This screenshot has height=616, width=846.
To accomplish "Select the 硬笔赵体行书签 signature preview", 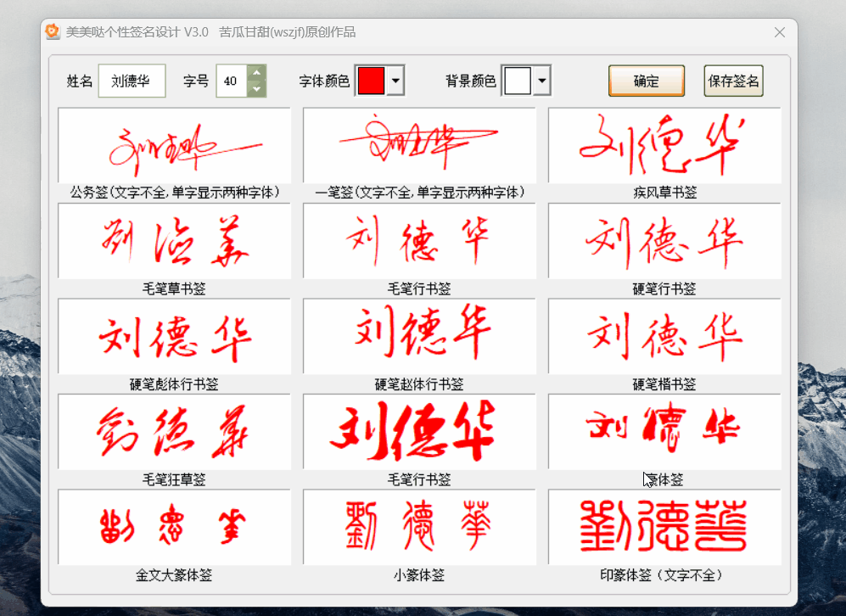I will click(419, 337).
